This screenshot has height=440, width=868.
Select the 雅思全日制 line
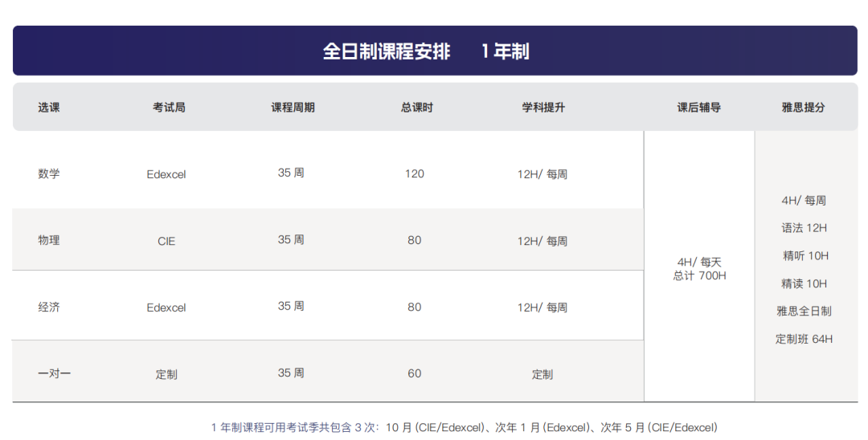click(x=805, y=312)
